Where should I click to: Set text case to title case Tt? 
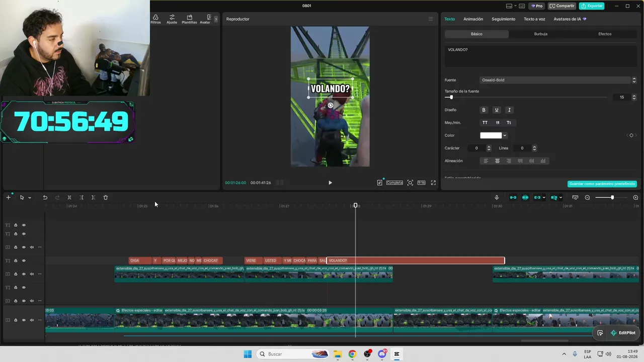point(509,123)
